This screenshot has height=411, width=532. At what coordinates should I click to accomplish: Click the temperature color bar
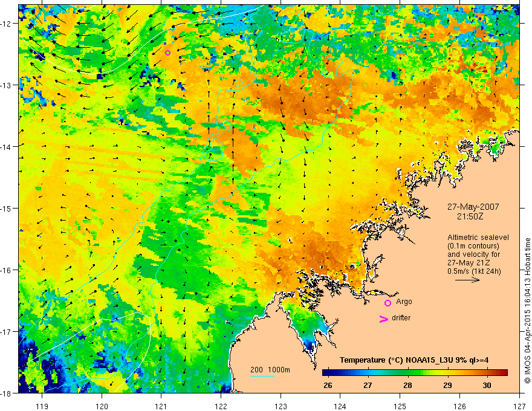tap(415, 372)
